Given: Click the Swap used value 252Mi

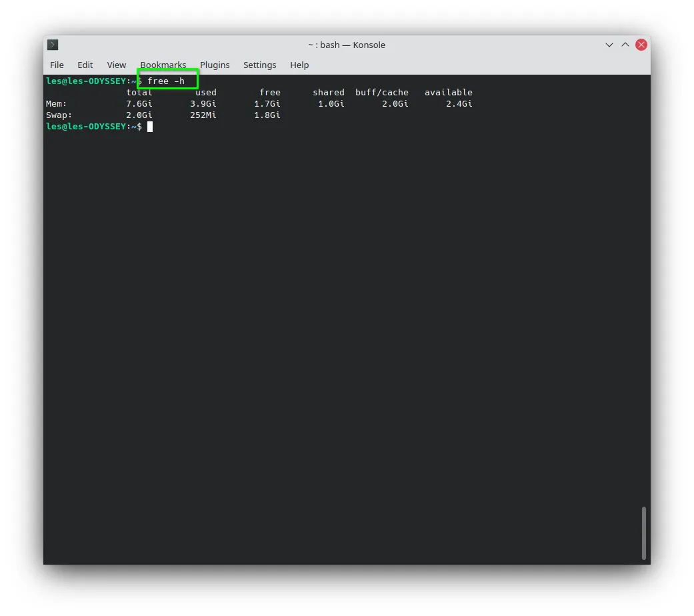Looking at the screenshot, I should [203, 115].
